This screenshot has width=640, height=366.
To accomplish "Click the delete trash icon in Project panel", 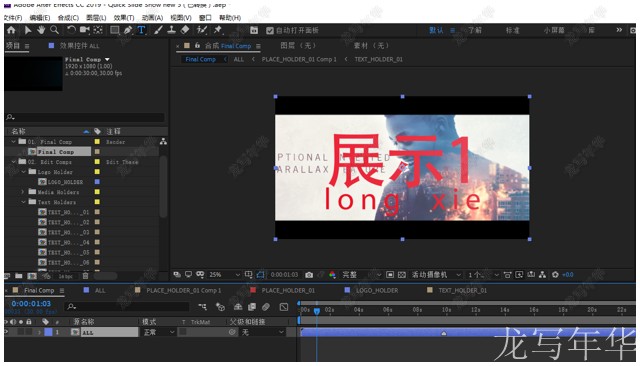I will tap(85, 276).
